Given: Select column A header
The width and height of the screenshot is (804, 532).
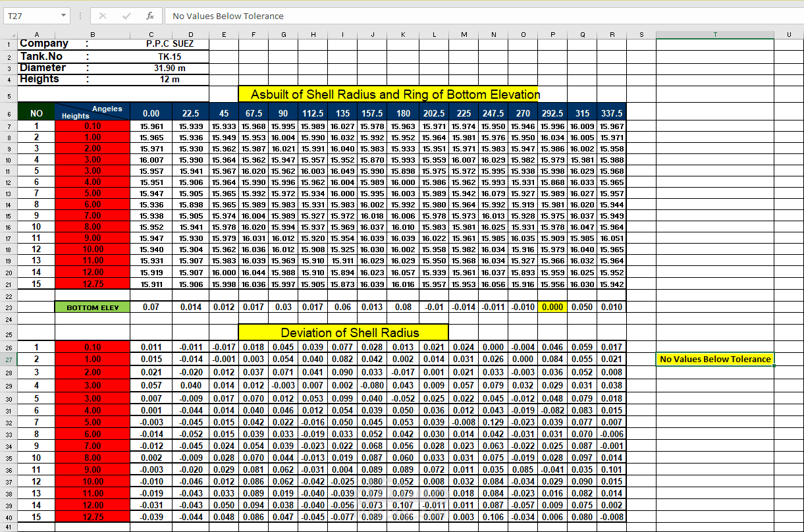Looking at the screenshot, I should tap(36, 34).
